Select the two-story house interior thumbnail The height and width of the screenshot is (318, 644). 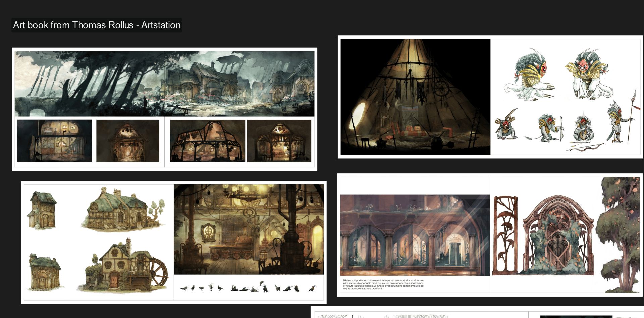coord(54,141)
